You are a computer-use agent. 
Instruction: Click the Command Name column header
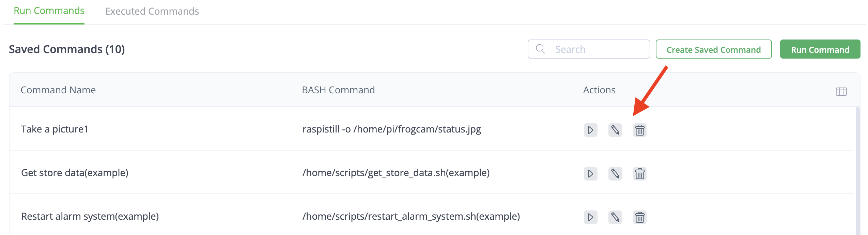point(58,90)
